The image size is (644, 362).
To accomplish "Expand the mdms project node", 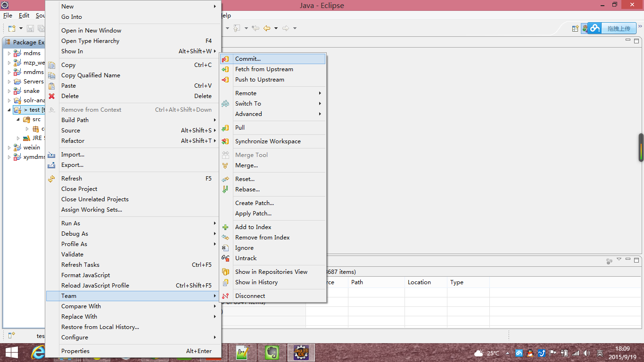I will pos(9,53).
